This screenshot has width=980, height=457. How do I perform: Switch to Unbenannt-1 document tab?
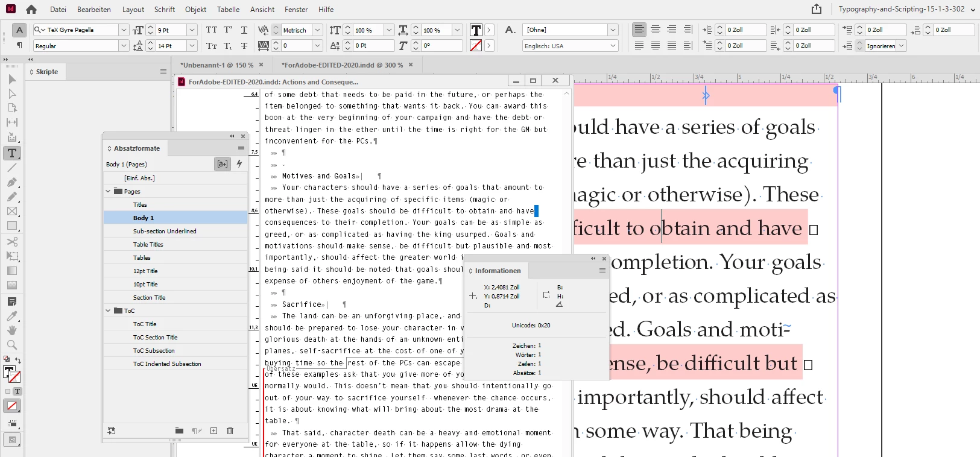[x=217, y=65]
